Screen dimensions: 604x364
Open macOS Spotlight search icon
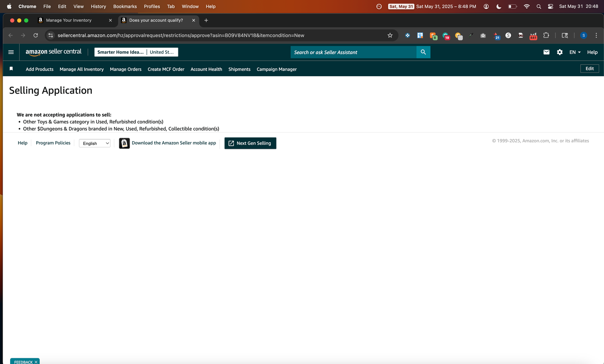coord(539,6)
